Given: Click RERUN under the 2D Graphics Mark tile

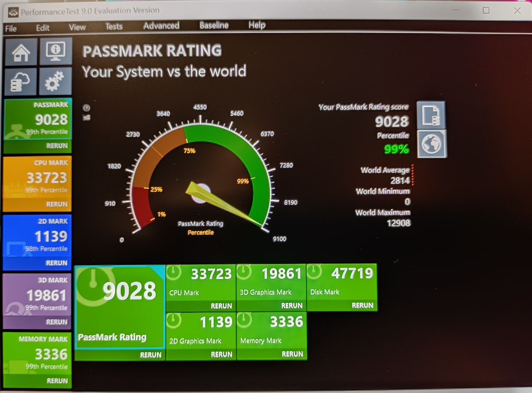Looking at the screenshot, I should [x=222, y=354].
